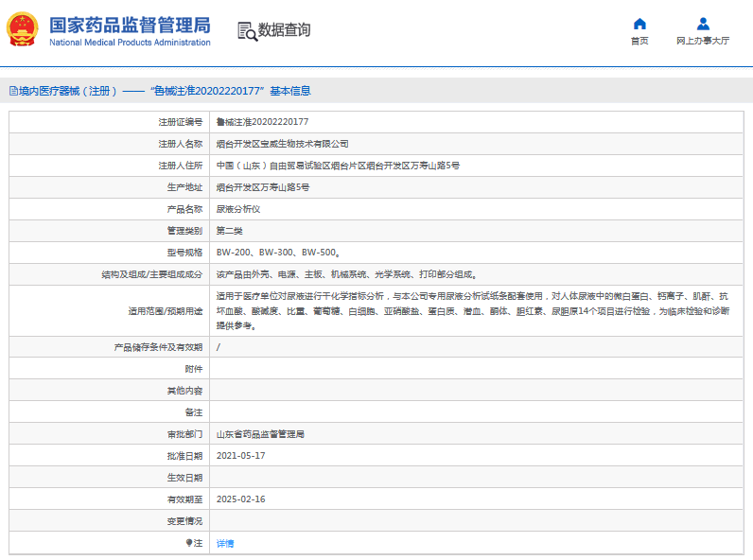Click the expiry date 2025-02-16
The image size is (753, 560).
coord(240,499)
